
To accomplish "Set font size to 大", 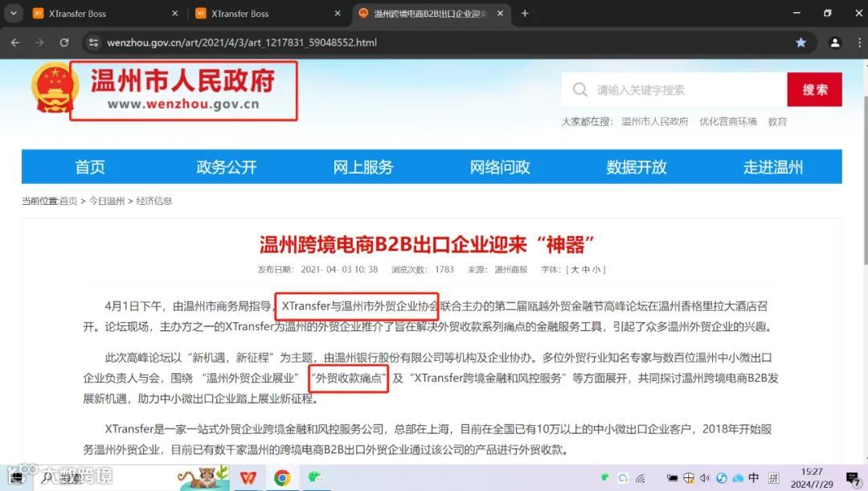I will coord(575,269).
